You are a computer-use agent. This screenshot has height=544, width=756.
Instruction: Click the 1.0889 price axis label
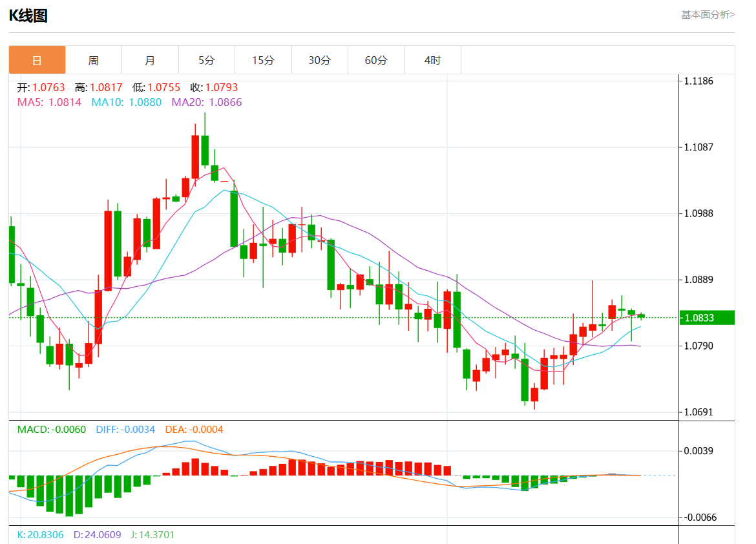(698, 280)
